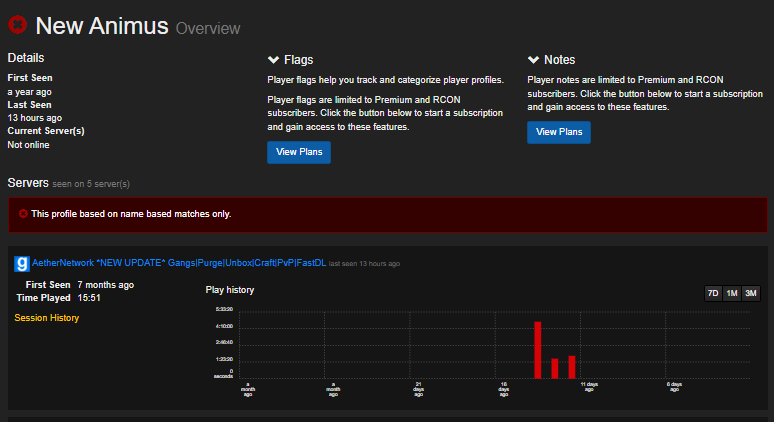
Task: Click the warning icon in red banner
Action: coord(23,214)
